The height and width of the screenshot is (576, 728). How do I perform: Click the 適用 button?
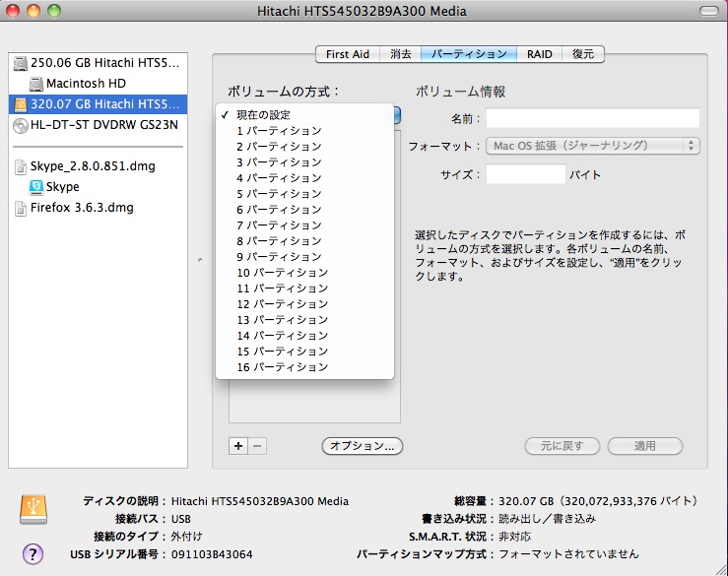[x=645, y=446]
